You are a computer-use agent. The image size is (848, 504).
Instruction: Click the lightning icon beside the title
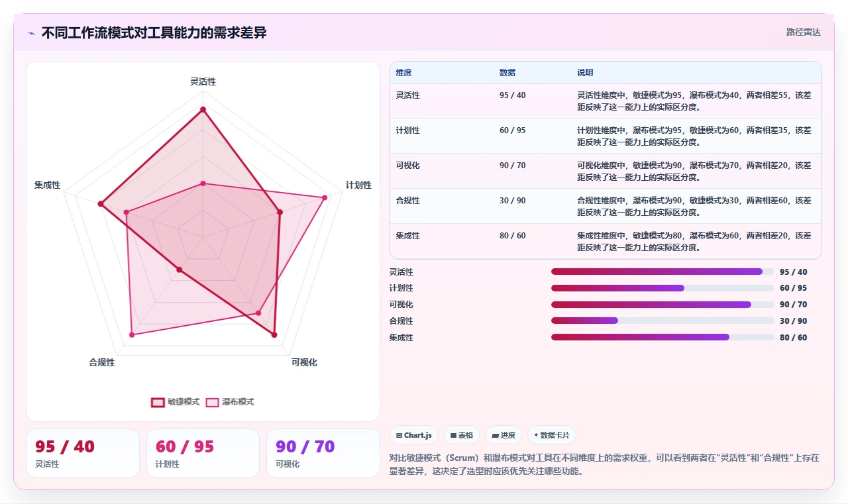click(31, 33)
